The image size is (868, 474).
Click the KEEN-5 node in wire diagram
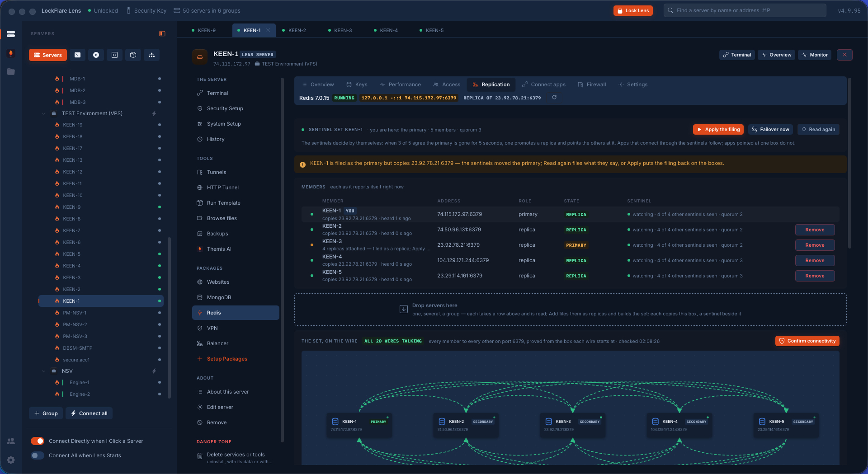tap(786, 425)
